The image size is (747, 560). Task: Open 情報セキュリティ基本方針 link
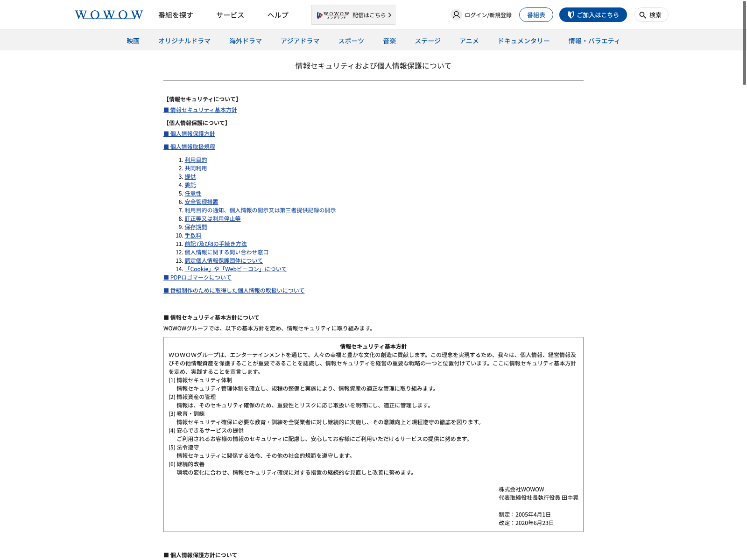[x=200, y=110]
